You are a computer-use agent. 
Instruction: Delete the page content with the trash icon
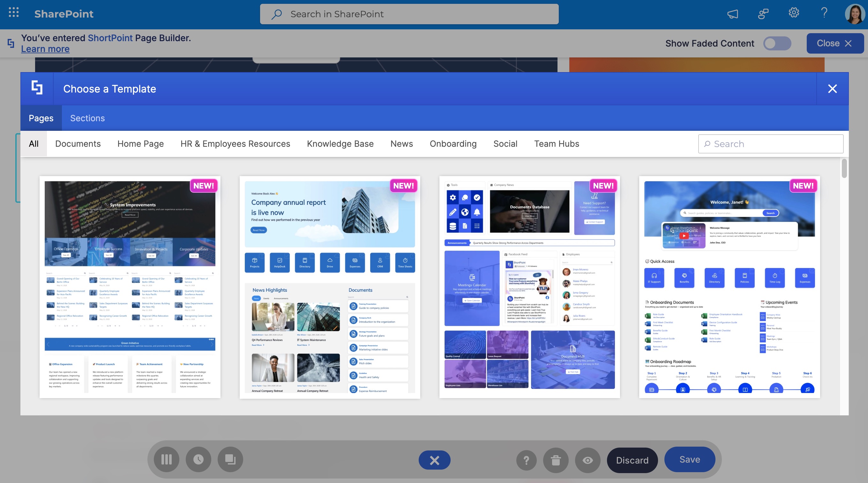click(555, 460)
